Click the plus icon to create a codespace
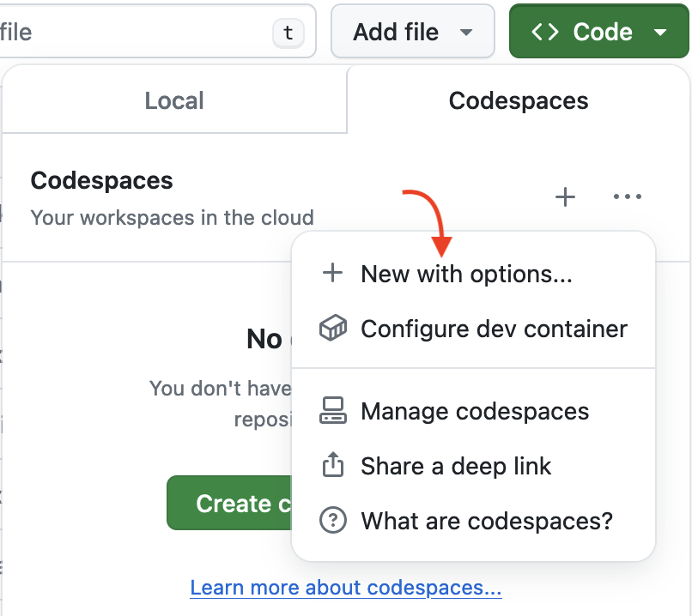The height and width of the screenshot is (616, 692). [x=565, y=196]
